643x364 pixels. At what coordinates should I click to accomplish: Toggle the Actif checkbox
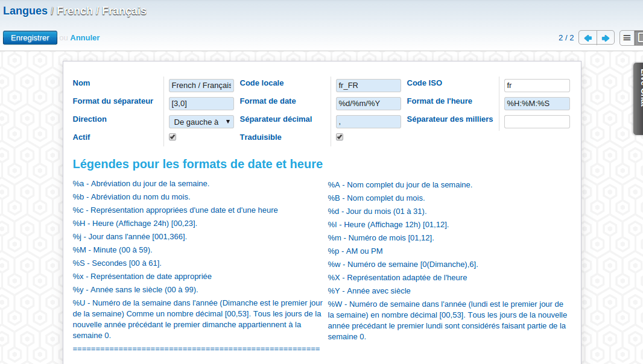(x=173, y=137)
